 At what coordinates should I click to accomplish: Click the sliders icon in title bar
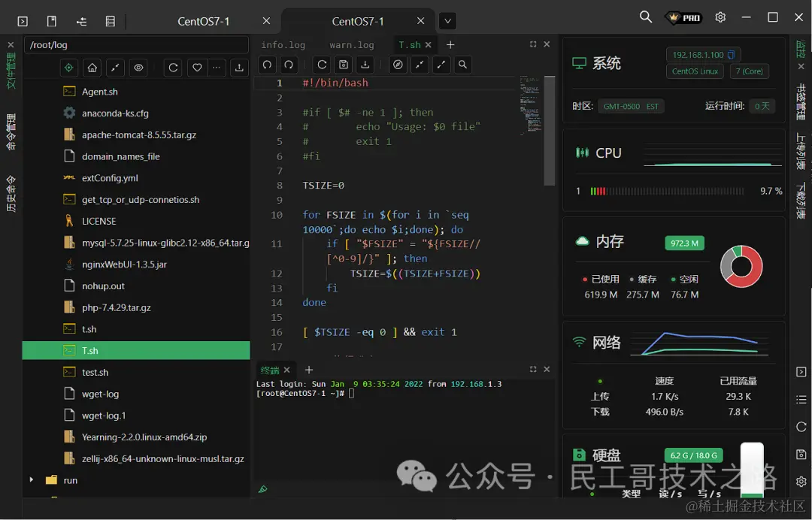(x=81, y=21)
